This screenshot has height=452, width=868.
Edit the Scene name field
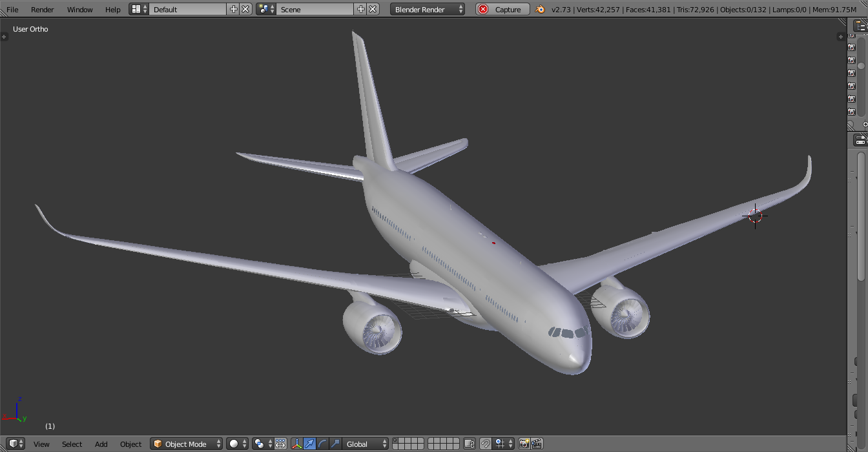(315, 9)
